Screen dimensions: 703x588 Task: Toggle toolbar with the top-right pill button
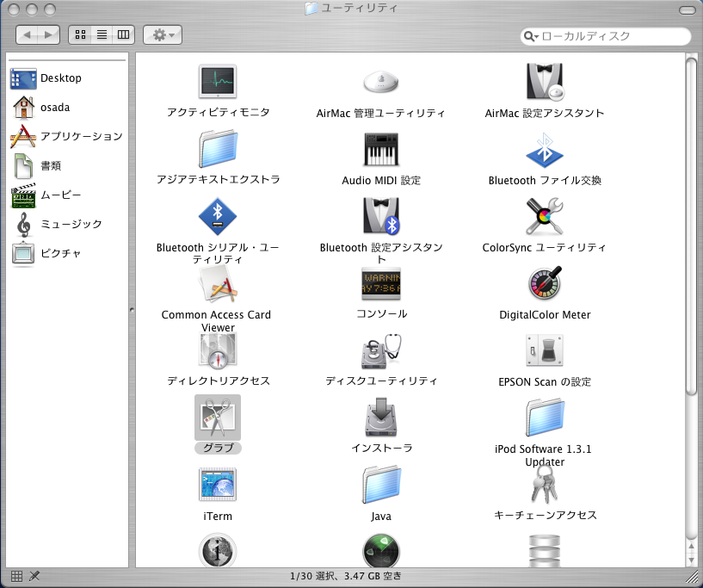(x=687, y=9)
